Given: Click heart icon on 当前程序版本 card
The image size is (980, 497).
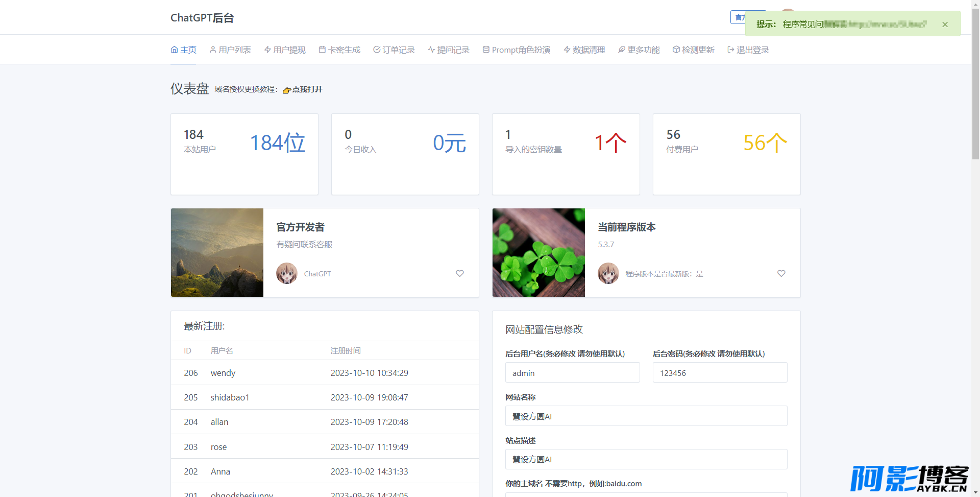Looking at the screenshot, I should (x=781, y=273).
